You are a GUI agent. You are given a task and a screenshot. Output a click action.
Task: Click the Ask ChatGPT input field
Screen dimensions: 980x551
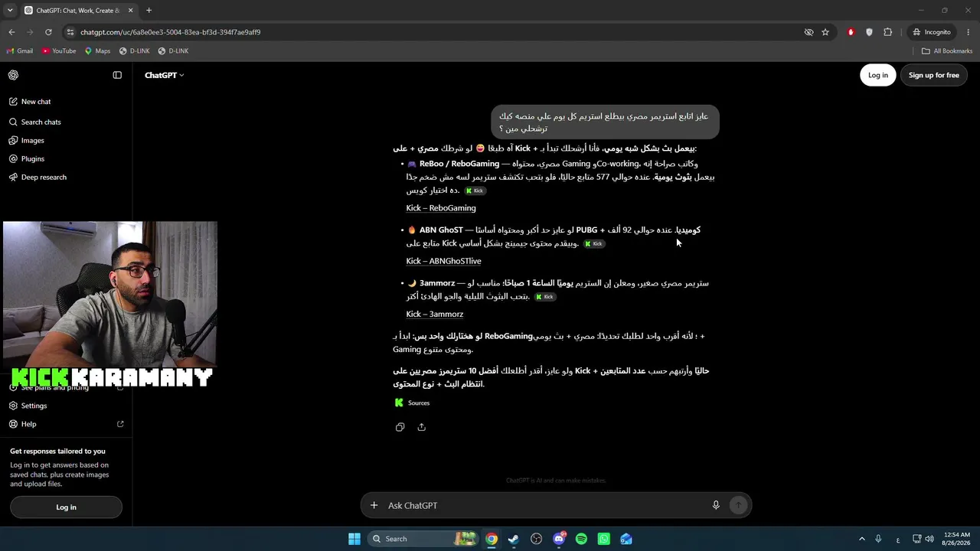coord(544,505)
